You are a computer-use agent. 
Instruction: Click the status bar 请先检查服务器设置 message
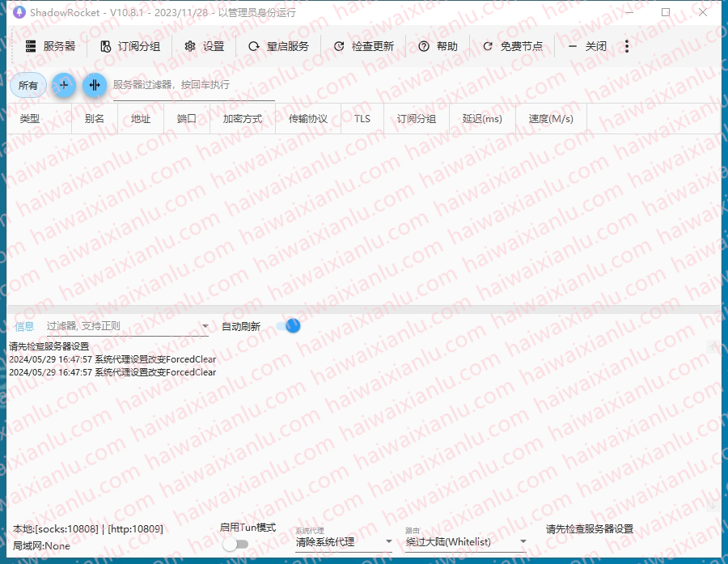590,529
